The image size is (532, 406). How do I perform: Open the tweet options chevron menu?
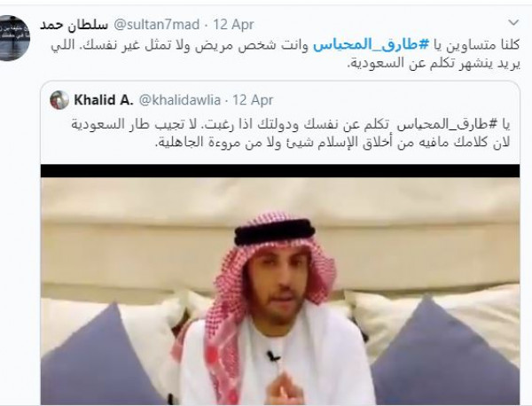[x=513, y=23]
